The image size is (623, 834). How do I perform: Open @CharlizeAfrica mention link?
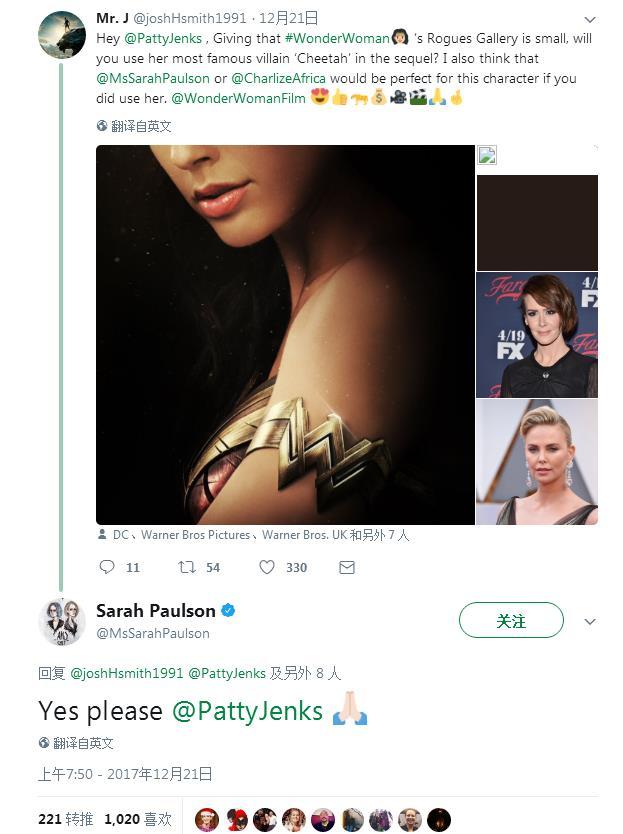click(x=278, y=78)
